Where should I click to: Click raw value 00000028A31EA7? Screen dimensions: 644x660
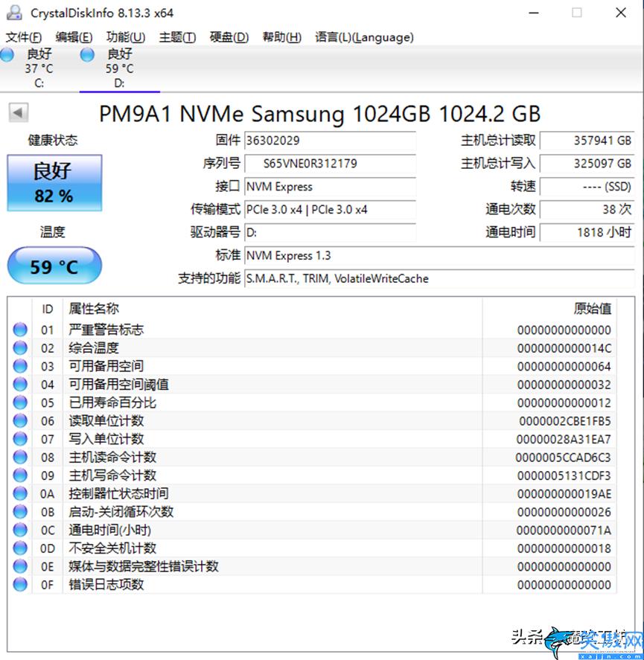tap(564, 439)
